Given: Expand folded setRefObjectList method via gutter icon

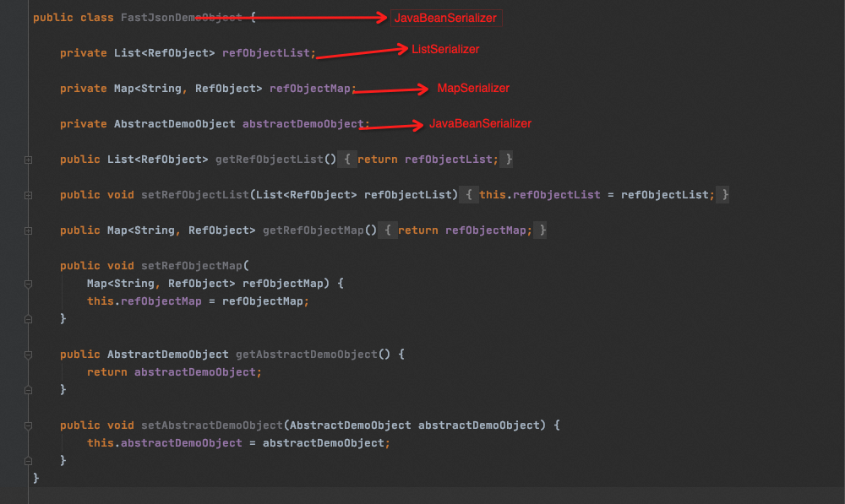Looking at the screenshot, I should click(x=28, y=196).
